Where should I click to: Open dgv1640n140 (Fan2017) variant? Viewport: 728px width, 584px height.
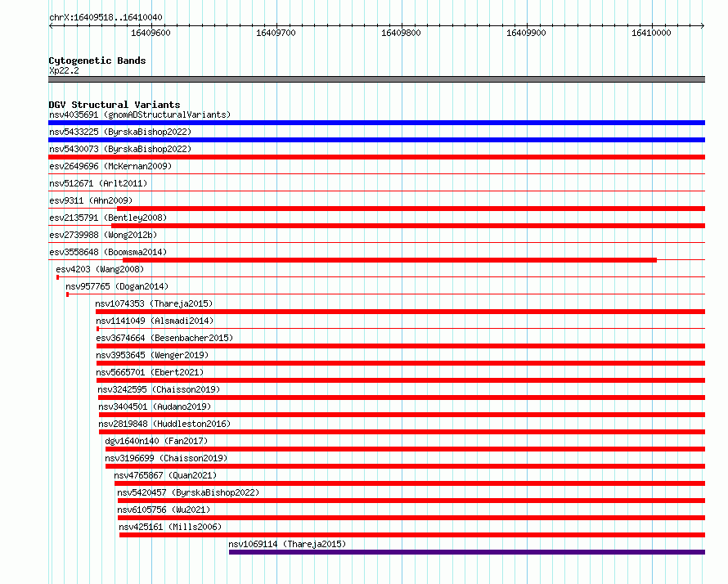(x=156, y=441)
